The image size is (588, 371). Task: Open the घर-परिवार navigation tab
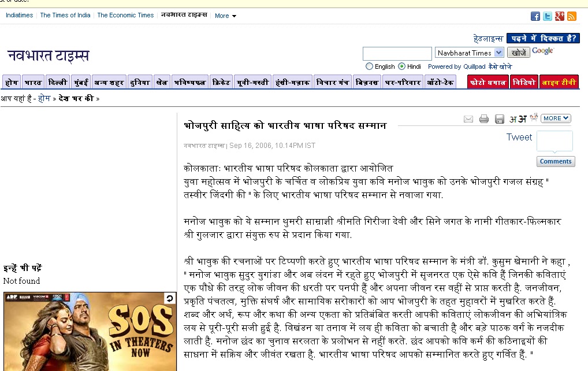[x=403, y=82]
